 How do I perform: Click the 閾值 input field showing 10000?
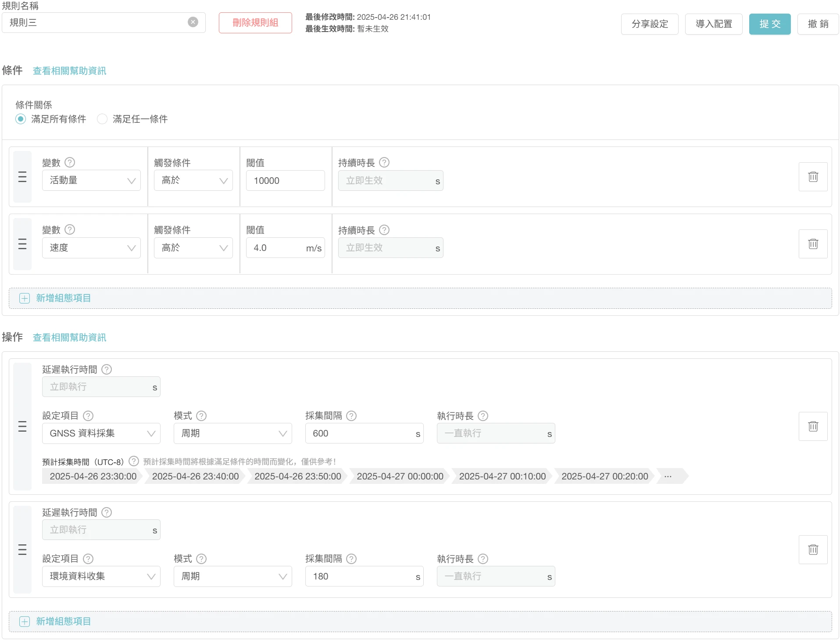pos(285,181)
